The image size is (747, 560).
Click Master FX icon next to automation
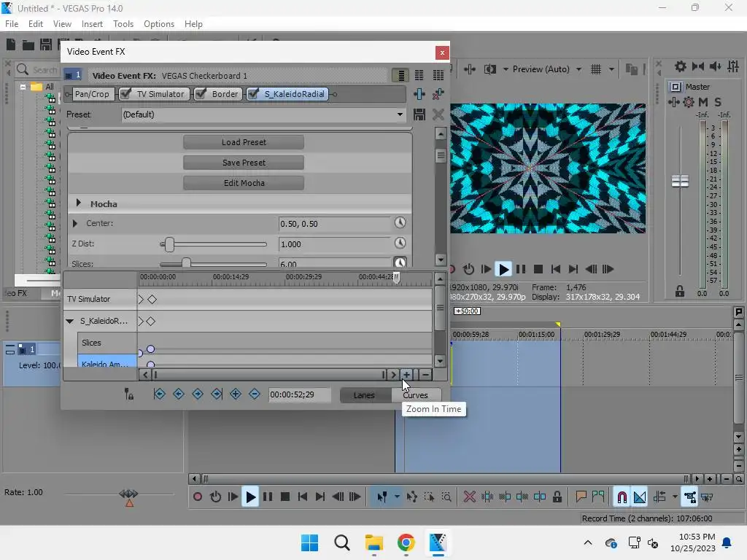[673, 102]
